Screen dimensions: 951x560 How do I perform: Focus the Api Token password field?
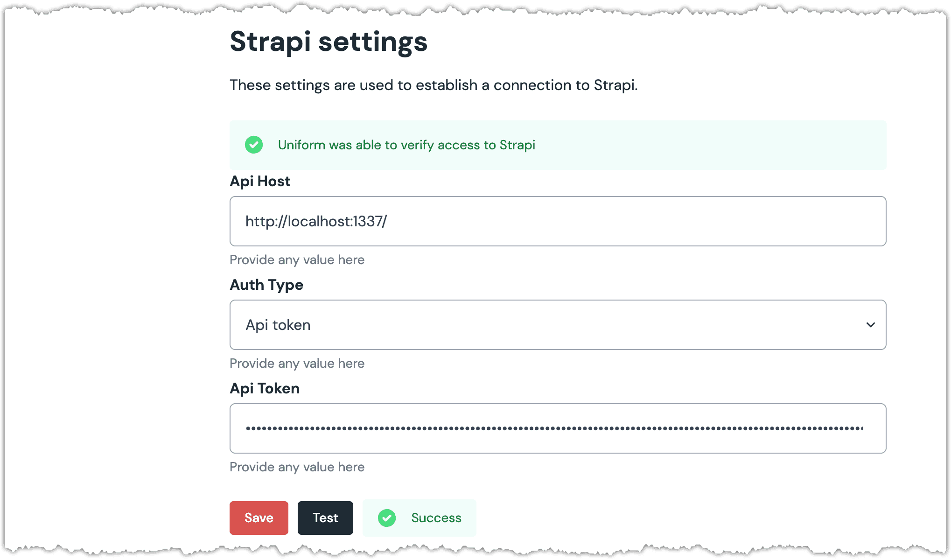pos(558,428)
